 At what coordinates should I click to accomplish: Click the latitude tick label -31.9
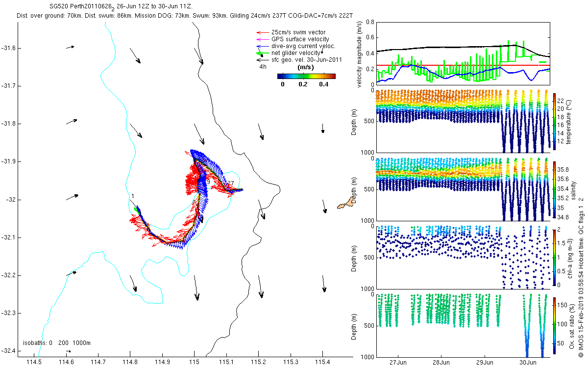pyautogui.click(x=9, y=161)
